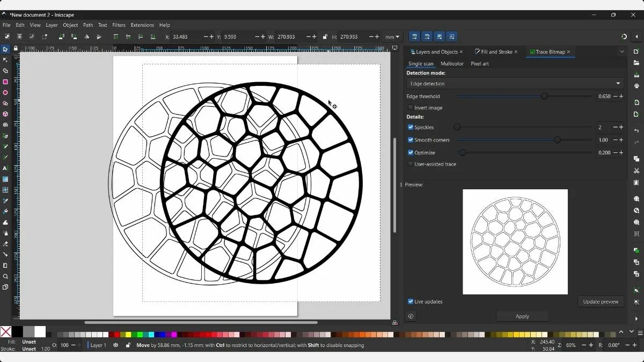Switch to the Pixel art tab
The height and width of the screenshot is (362, 644).
(x=480, y=64)
